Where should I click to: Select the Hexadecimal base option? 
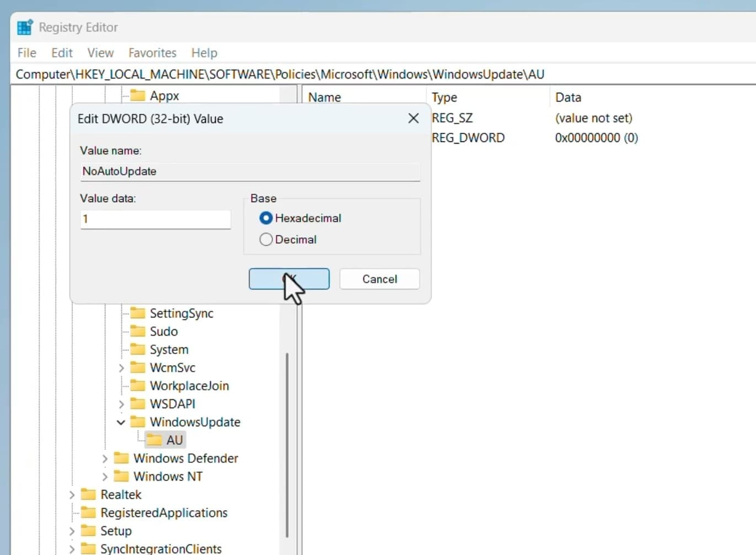click(266, 218)
